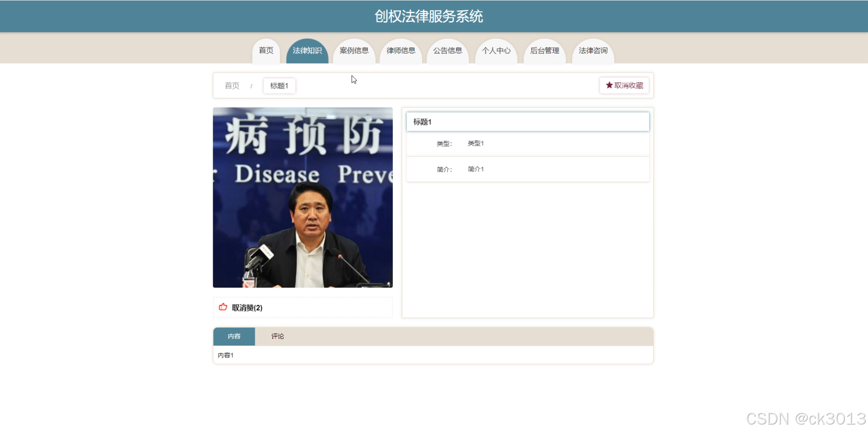Click the disease prevention photo thumbnail
Screen dimensions: 868x434
(303, 198)
